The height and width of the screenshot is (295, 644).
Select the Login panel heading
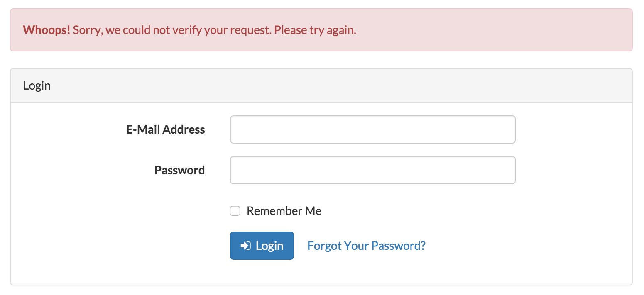(37, 85)
